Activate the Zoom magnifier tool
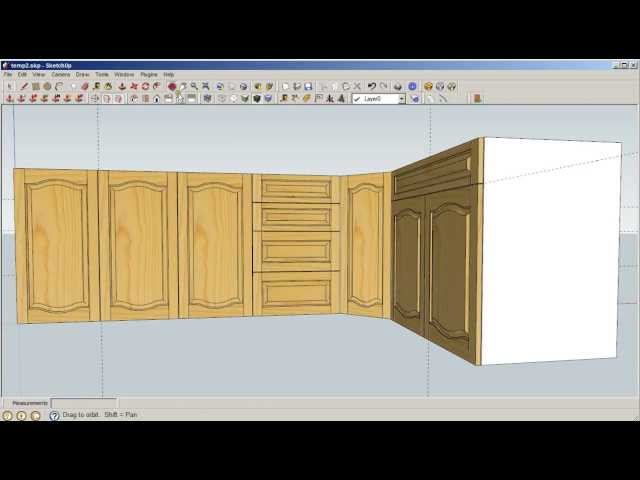 (x=194, y=86)
